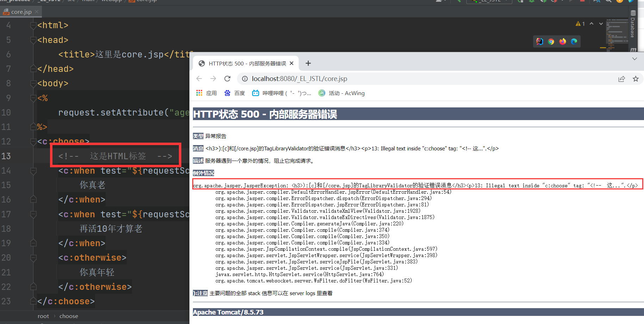Image resolution: width=644 pixels, height=324 pixels.
Task: Fold marker at closing </c:choose> line 23
Action: tap(33, 301)
